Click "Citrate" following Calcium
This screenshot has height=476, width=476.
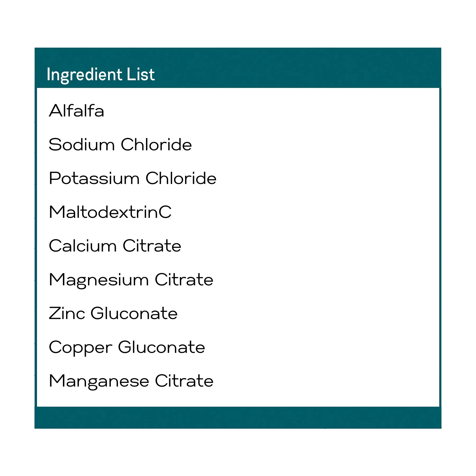click(152, 246)
